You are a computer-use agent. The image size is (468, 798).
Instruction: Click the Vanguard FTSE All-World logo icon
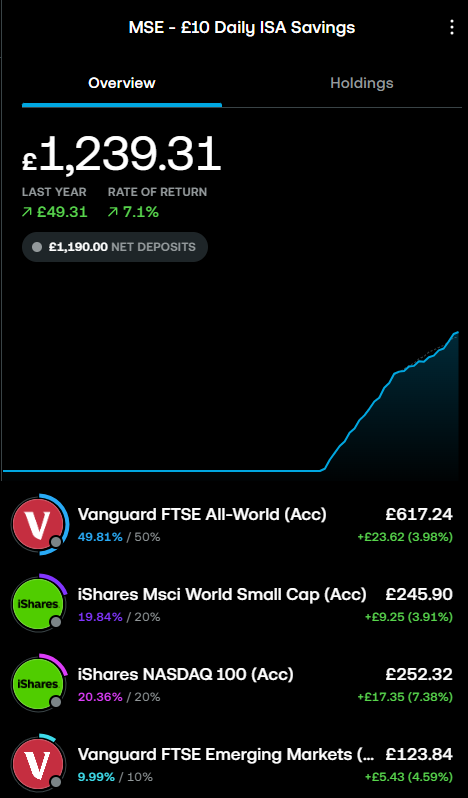[x=39, y=524]
